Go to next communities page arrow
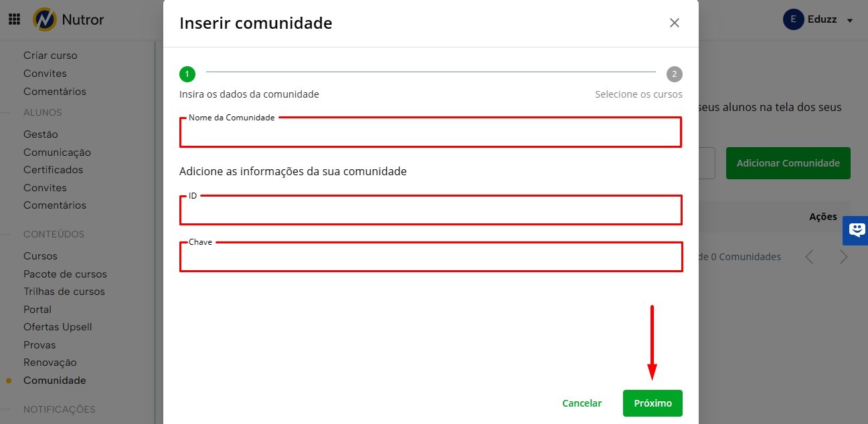This screenshot has height=424, width=868. (x=843, y=257)
